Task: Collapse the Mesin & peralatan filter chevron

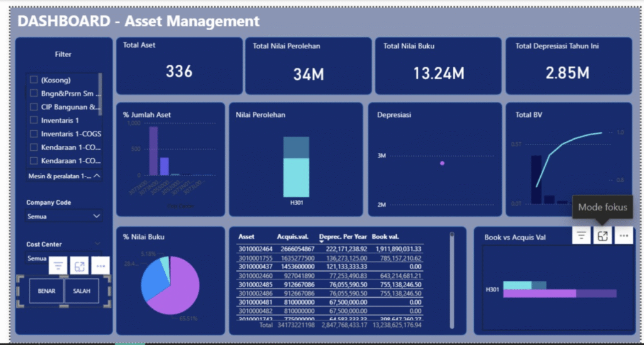Action: (x=96, y=177)
